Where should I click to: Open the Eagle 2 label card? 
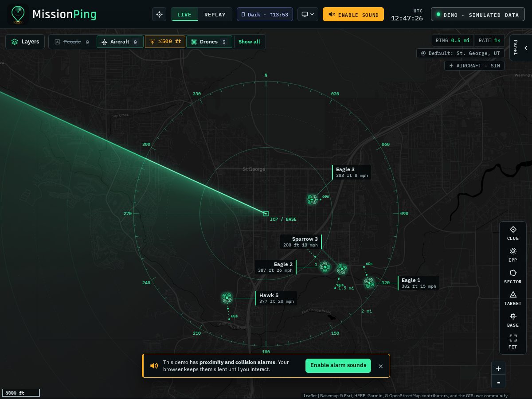(x=276, y=267)
